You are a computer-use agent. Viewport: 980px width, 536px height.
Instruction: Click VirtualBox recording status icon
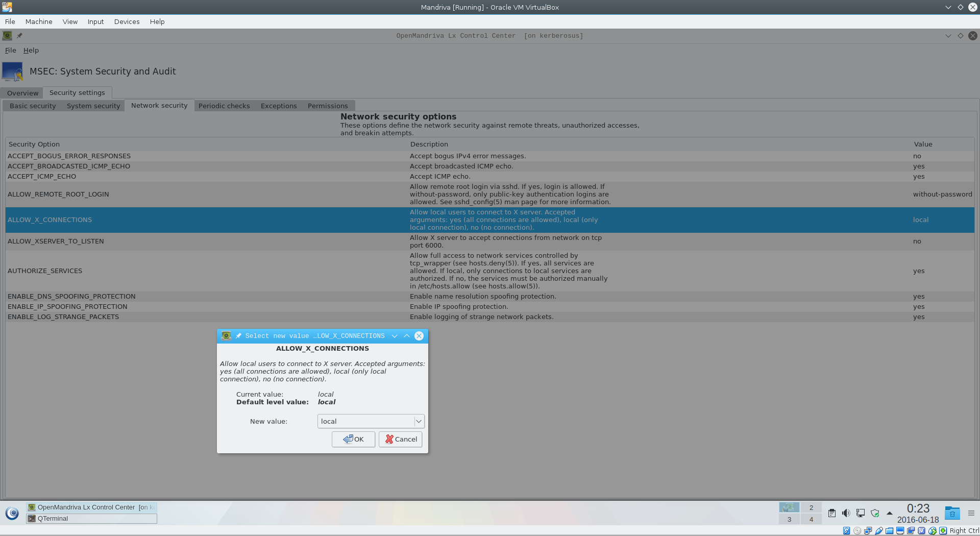pos(911,531)
